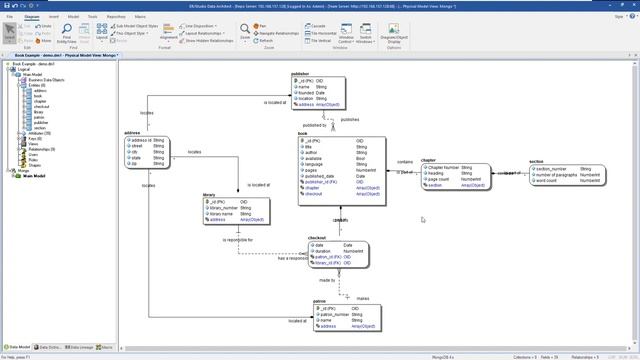Screen dimensions: 640x360
Task: Activate the Select arrow tool
Action: pos(9,32)
